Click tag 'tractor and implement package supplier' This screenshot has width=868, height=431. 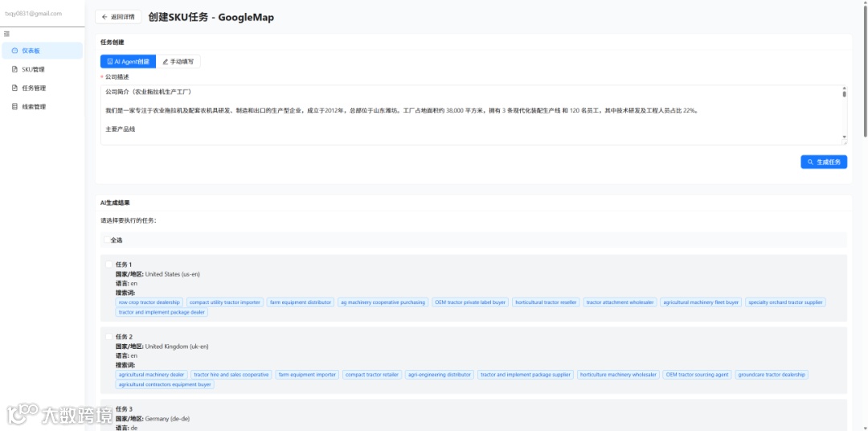526,375
